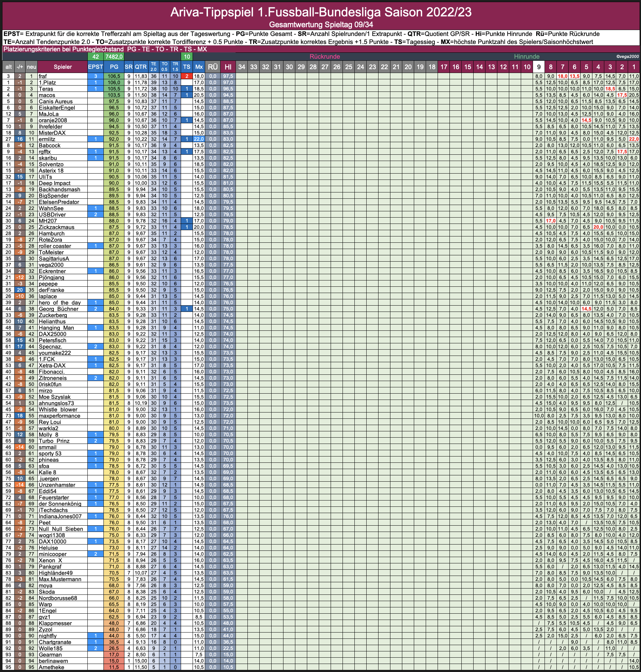641x672 pixels.
Task: Click player name 'Backhandsmash'
Action: [59, 189]
